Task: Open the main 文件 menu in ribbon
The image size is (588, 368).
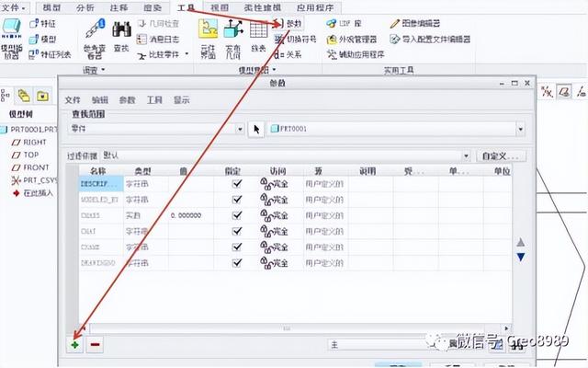Action: tap(15, 7)
